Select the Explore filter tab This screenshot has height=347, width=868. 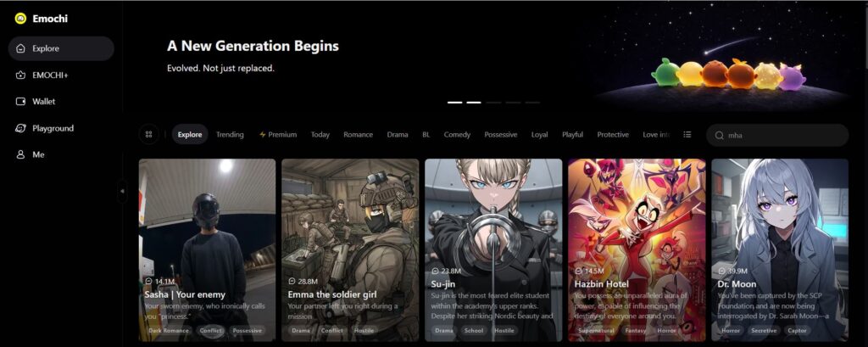pyautogui.click(x=190, y=134)
